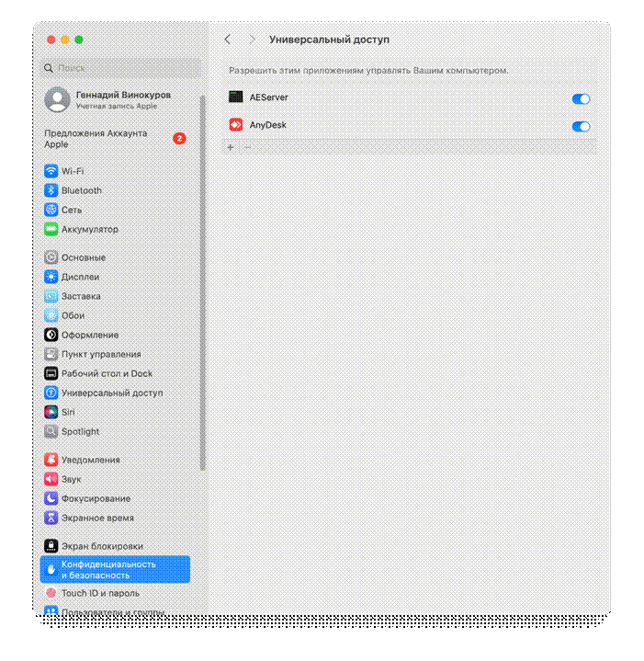Image resolution: width=644 pixels, height=661 pixels.
Task: Turn off AnyDesk control permission toggle
Action: 581,127
